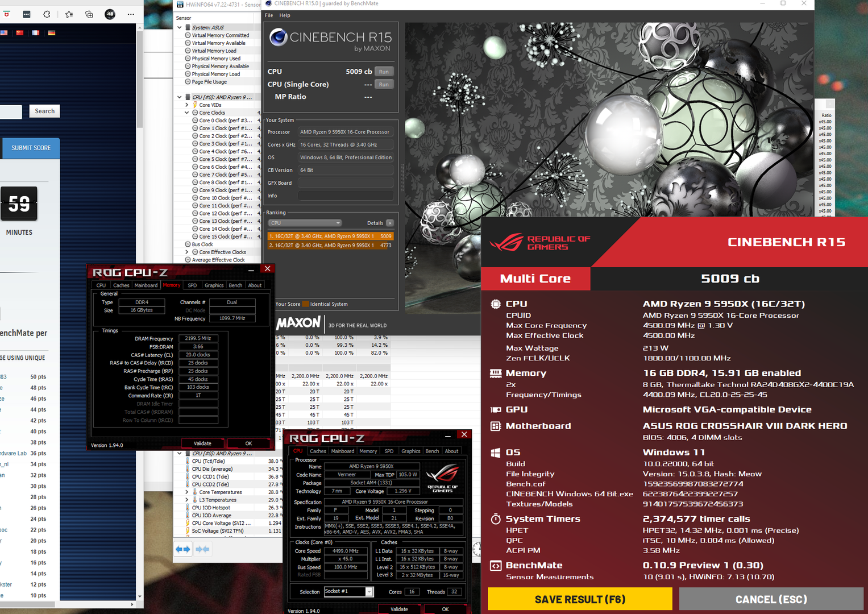Select the France flag language icon
The image size is (868, 614).
36,33
